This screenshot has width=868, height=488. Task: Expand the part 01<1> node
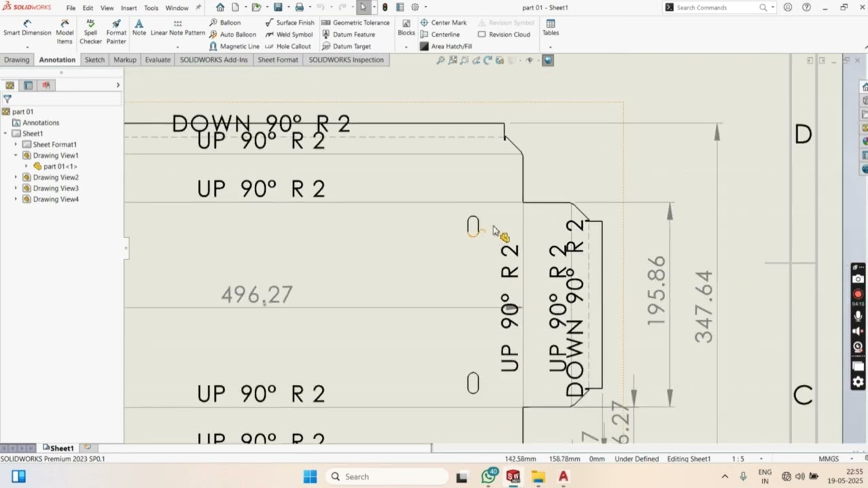pyautogui.click(x=27, y=166)
